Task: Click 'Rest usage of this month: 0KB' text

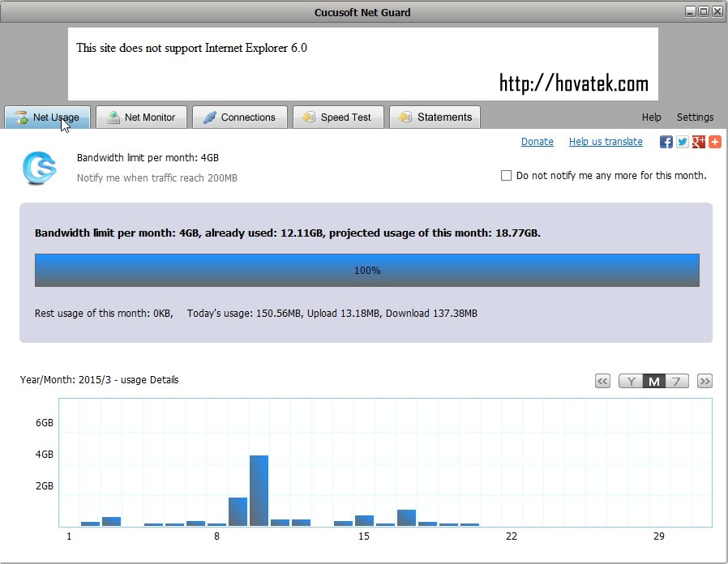Action: coord(104,314)
